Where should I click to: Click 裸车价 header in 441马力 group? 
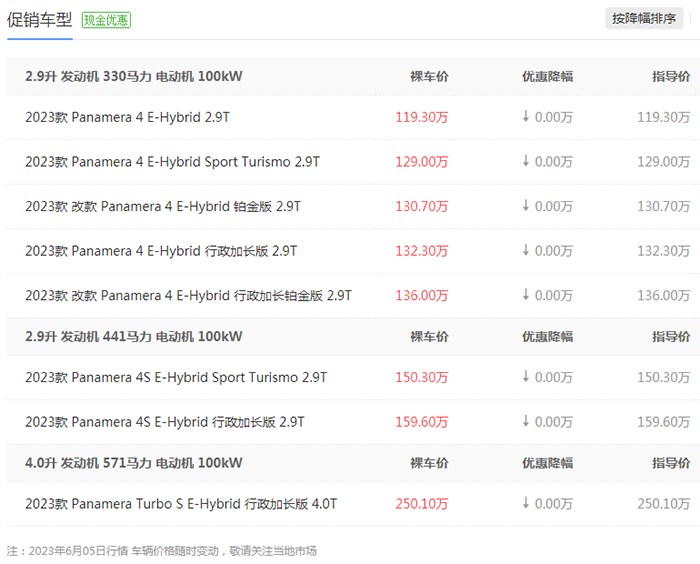429,337
